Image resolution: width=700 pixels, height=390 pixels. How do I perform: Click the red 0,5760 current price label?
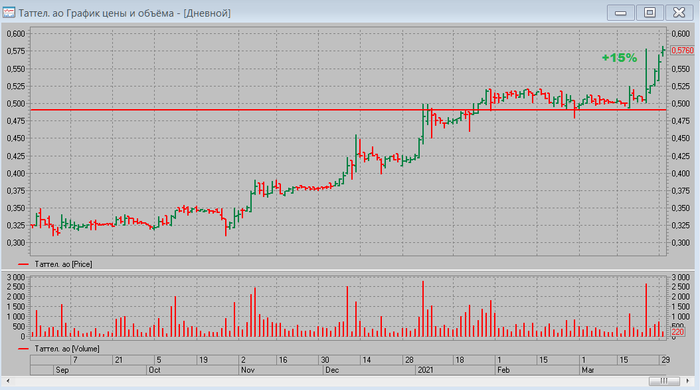click(x=683, y=50)
